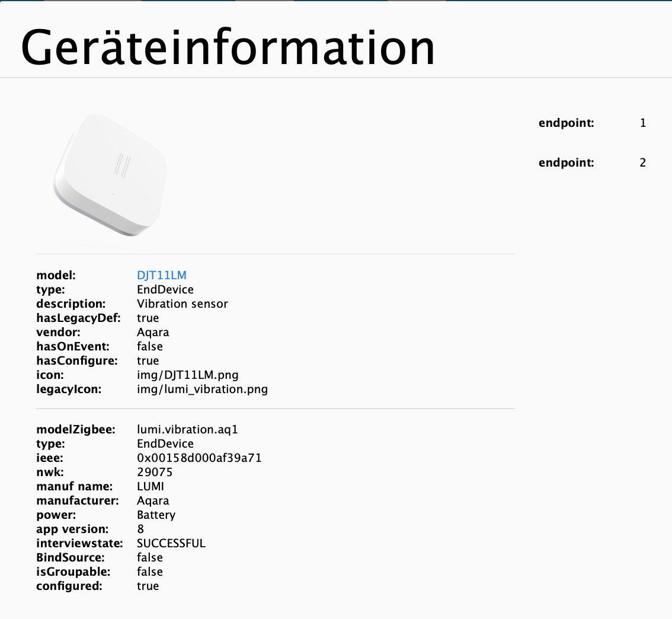672x619 pixels.
Task: Select the modelZigbee value 'lumi.vibration.aq1'
Action: coord(187,429)
